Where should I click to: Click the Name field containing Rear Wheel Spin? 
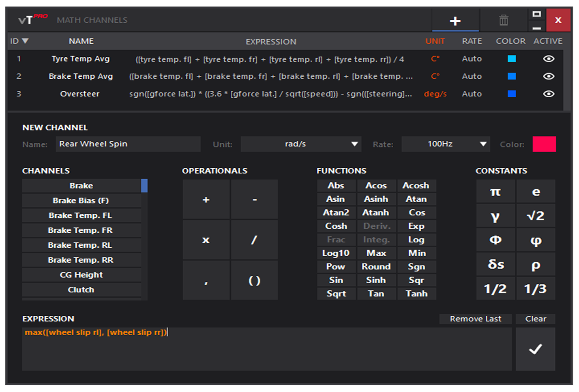(x=128, y=144)
